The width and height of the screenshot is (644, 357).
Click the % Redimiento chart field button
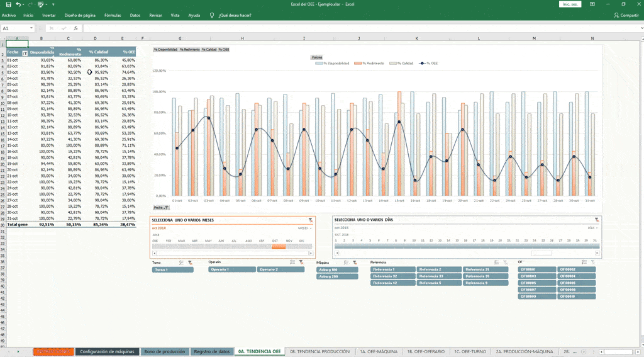[x=190, y=49]
